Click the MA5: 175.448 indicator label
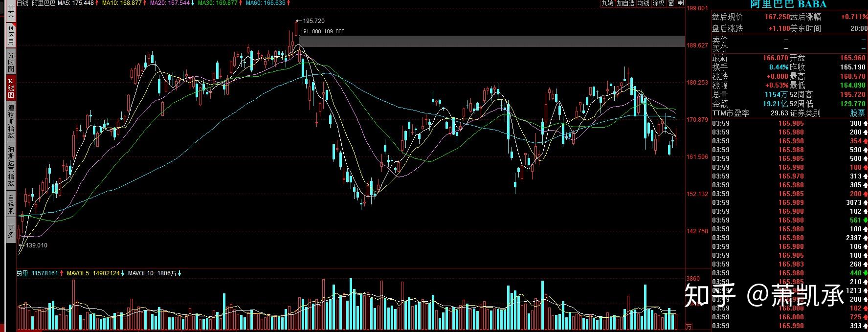 [x=75, y=3]
